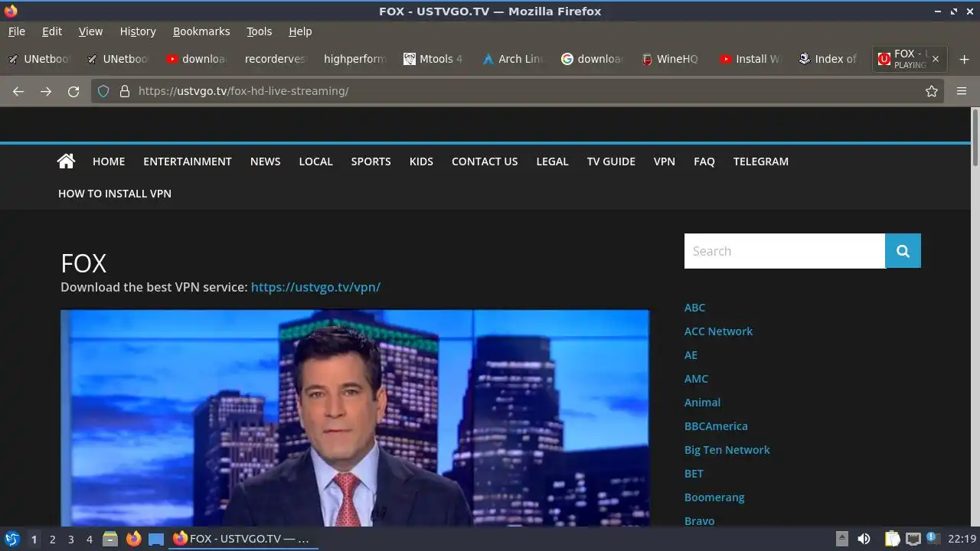Screen dimensions: 980x551
Task: Launch Firefox from the taskbar quick launcher
Action: click(133, 539)
